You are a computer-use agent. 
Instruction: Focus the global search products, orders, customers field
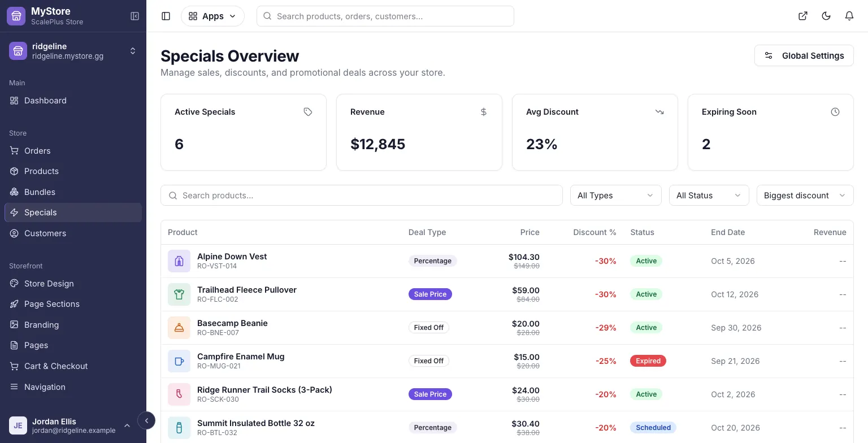(x=385, y=16)
